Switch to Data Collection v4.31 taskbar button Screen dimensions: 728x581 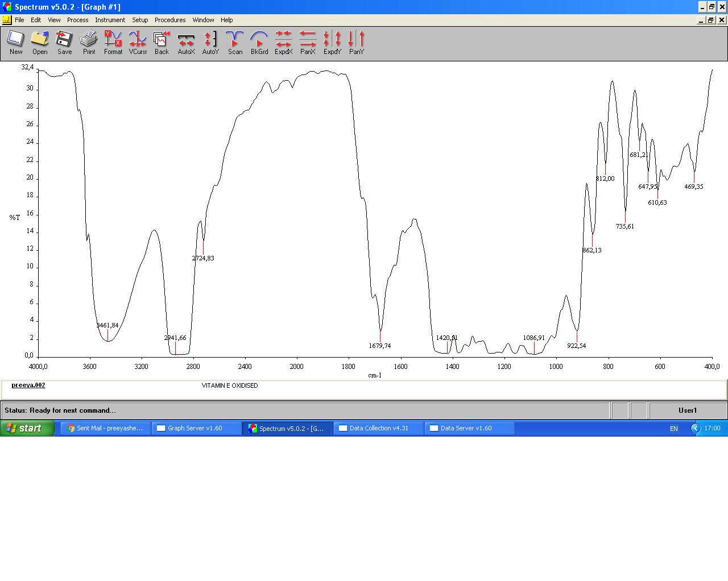pos(378,428)
